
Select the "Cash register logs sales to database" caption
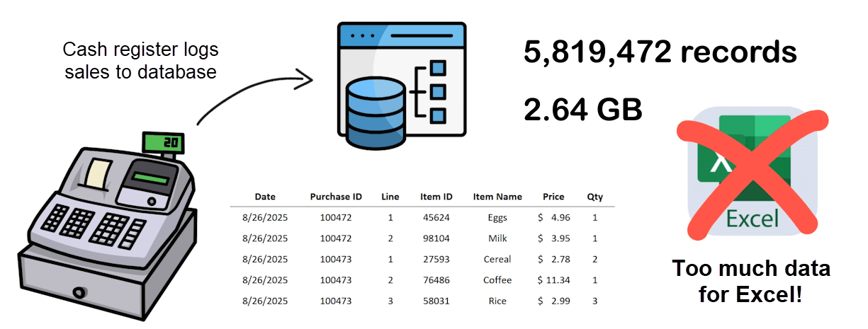pos(140,60)
